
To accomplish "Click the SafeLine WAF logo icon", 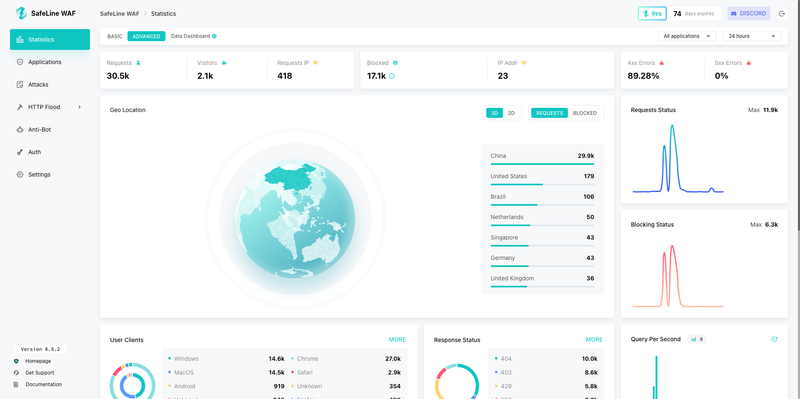I will [x=21, y=13].
